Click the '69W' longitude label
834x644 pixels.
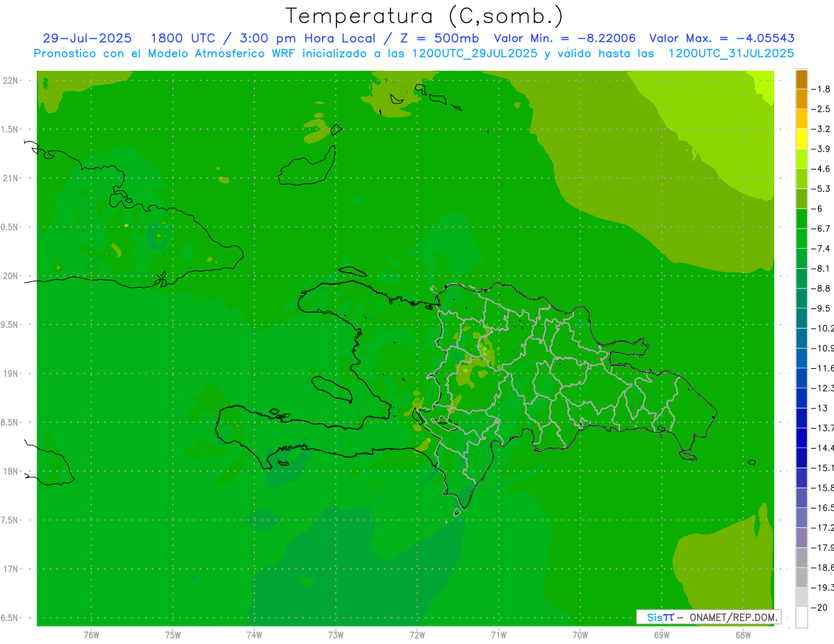(x=662, y=635)
